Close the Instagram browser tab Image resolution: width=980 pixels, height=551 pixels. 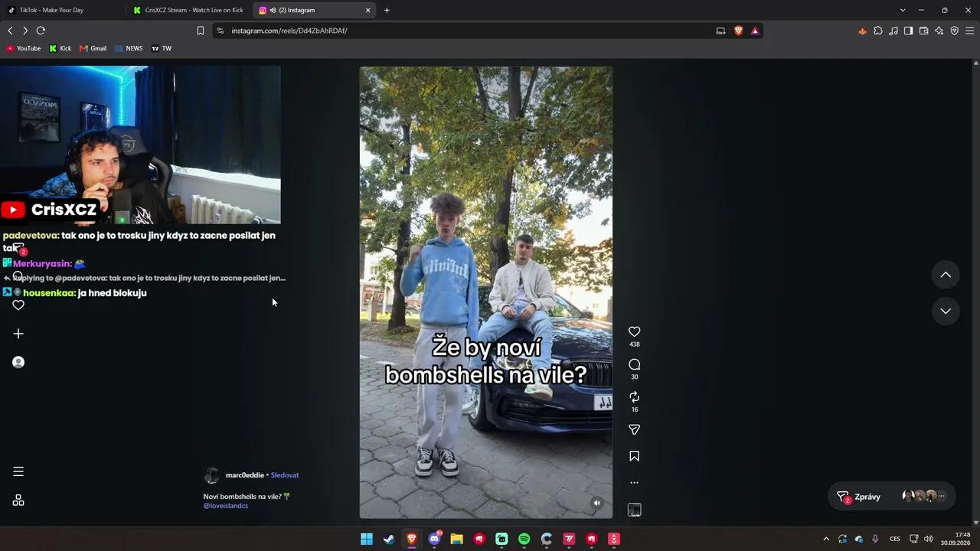click(367, 10)
